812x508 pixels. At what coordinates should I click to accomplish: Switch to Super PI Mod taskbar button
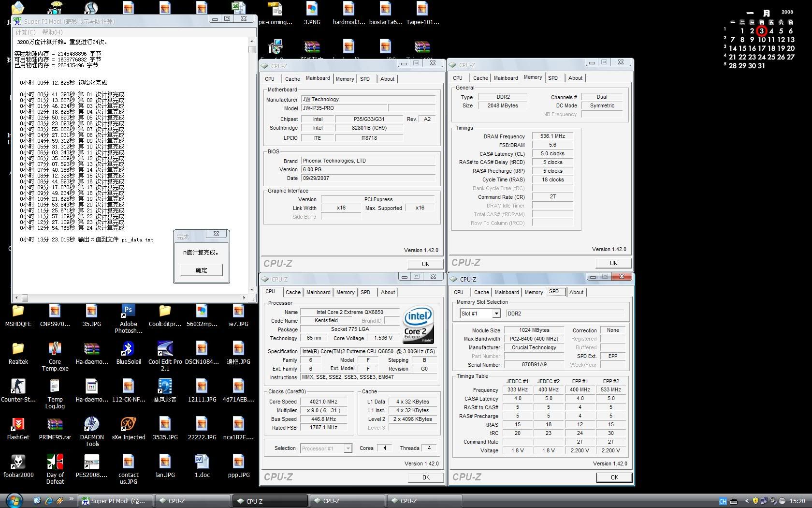coord(116,501)
